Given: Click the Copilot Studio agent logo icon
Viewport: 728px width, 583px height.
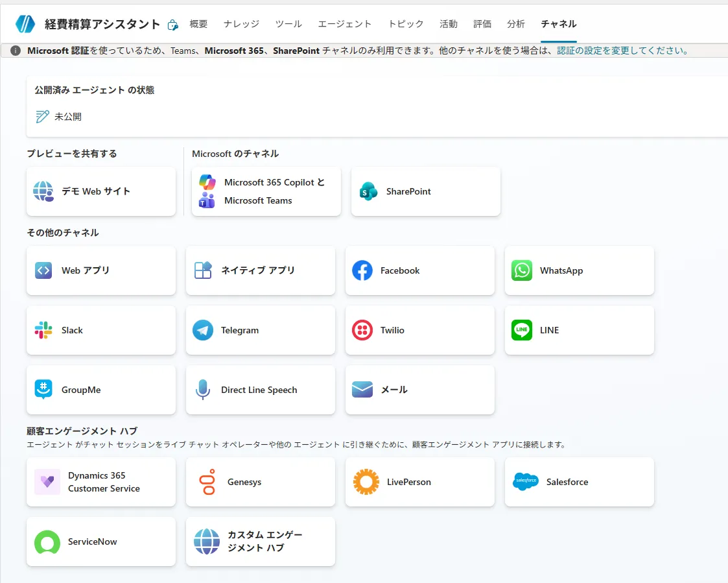Looking at the screenshot, I should point(25,24).
